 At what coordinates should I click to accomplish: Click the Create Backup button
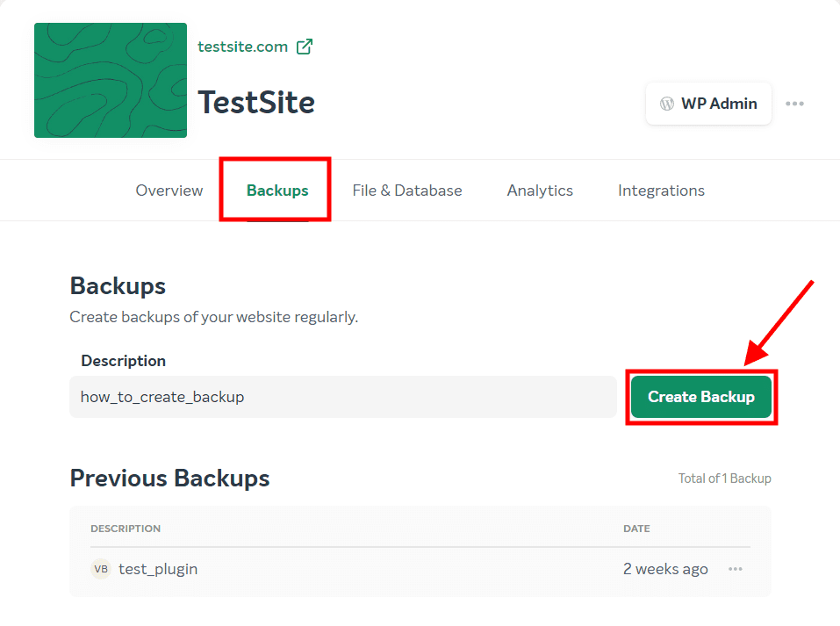[700, 397]
